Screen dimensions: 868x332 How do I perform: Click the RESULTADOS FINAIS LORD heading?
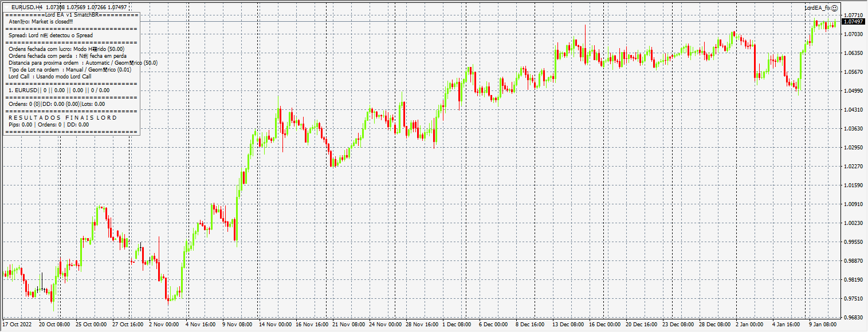point(63,118)
